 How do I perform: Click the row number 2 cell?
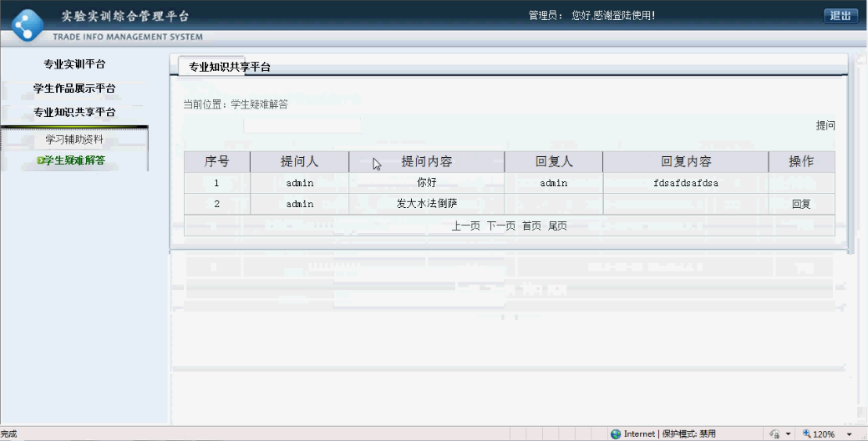point(216,204)
